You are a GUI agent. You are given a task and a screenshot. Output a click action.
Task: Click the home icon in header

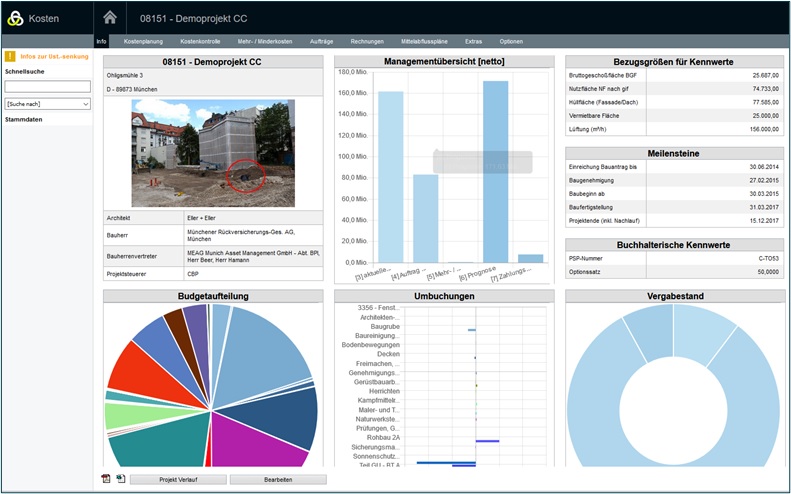pos(110,17)
